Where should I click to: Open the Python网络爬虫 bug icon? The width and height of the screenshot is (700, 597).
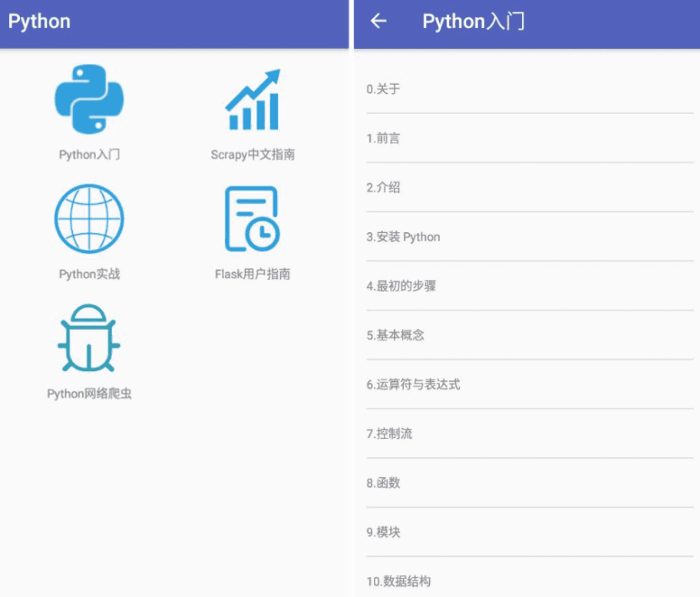click(89, 338)
